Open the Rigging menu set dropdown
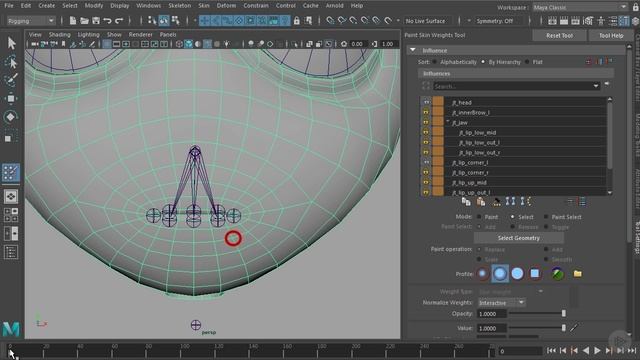640x360 pixels. 31,21
